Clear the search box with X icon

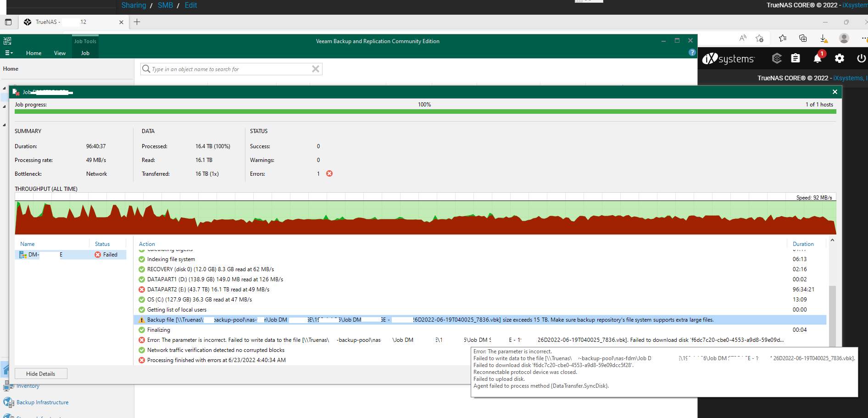pos(315,69)
